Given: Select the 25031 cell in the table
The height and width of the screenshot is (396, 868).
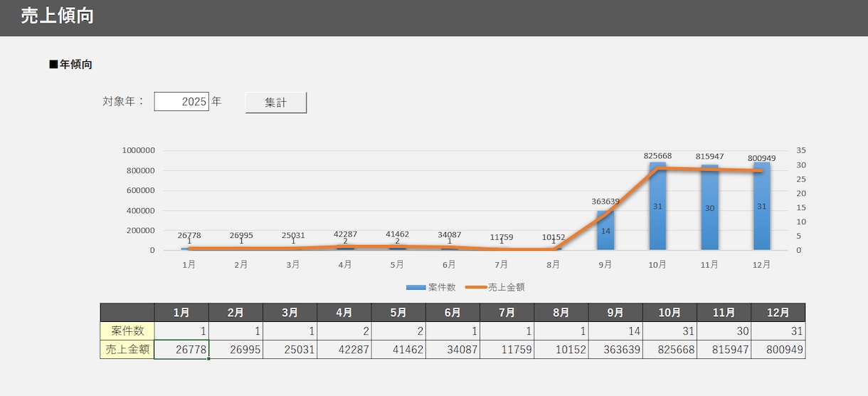Looking at the screenshot, I should pyautogui.click(x=290, y=350).
